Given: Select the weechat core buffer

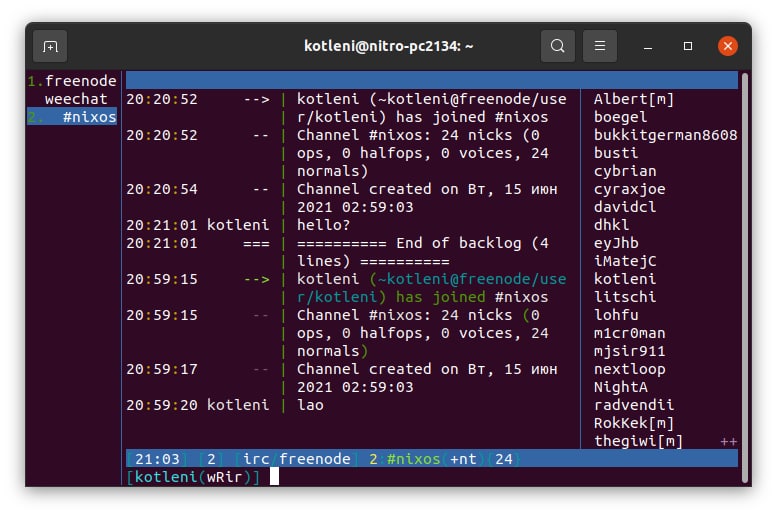Looking at the screenshot, I should (x=76, y=99).
